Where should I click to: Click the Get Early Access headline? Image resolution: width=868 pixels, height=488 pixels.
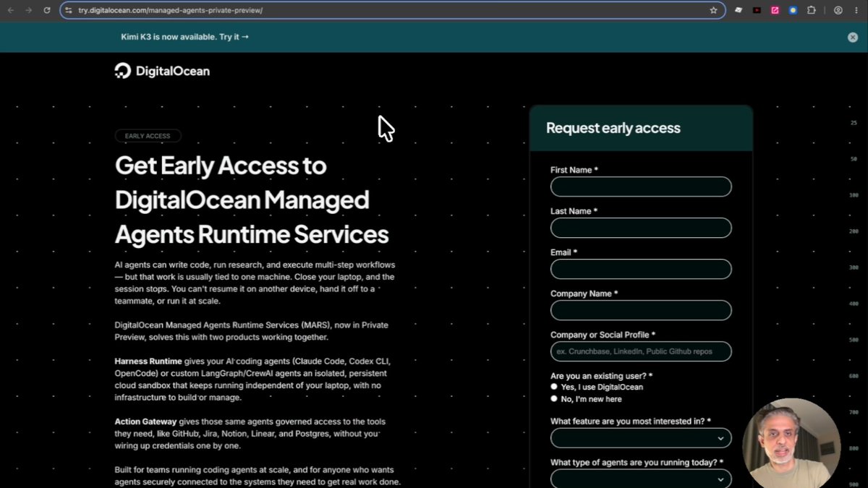(x=252, y=200)
